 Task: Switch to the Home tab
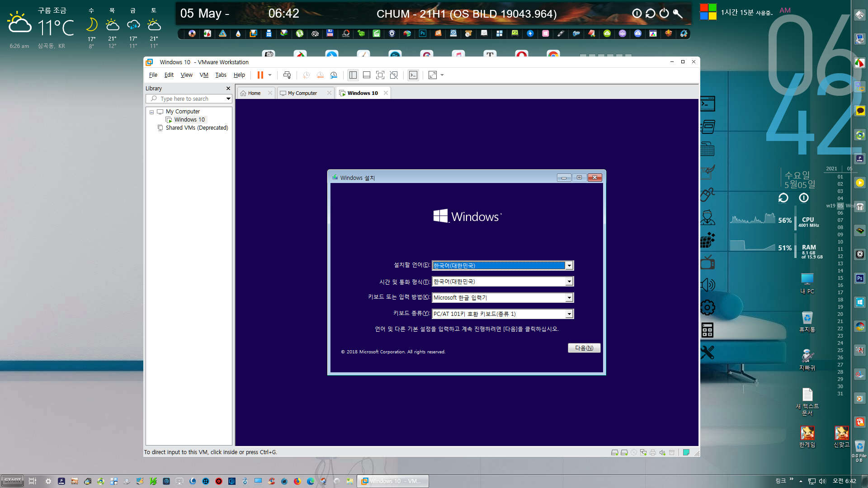coord(254,93)
